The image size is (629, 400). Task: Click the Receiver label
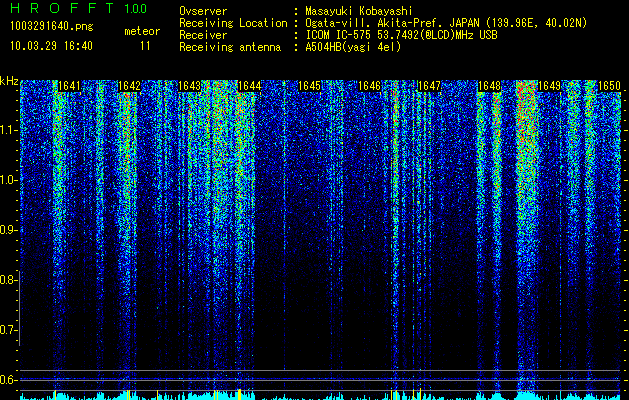coord(203,35)
